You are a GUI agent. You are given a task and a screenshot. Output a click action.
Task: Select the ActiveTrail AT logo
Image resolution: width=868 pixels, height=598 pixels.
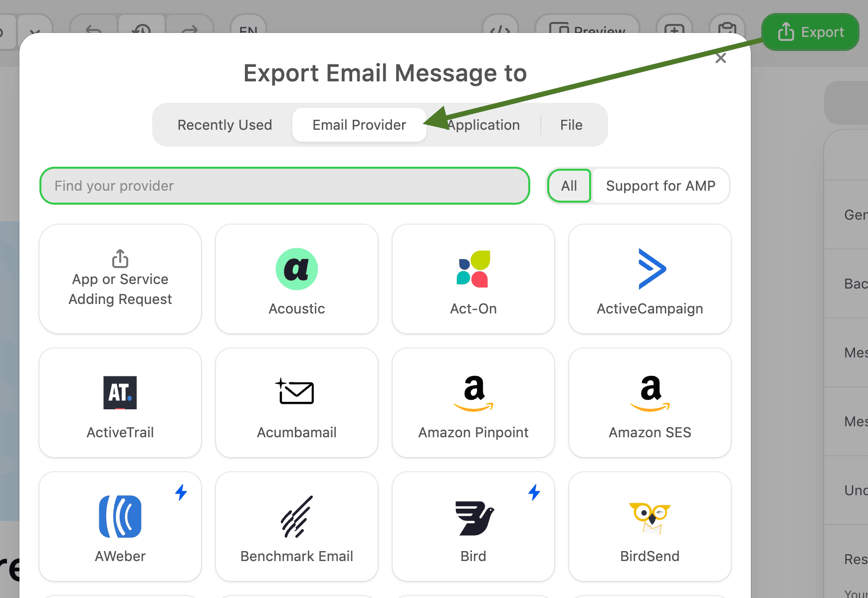[120, 393]
